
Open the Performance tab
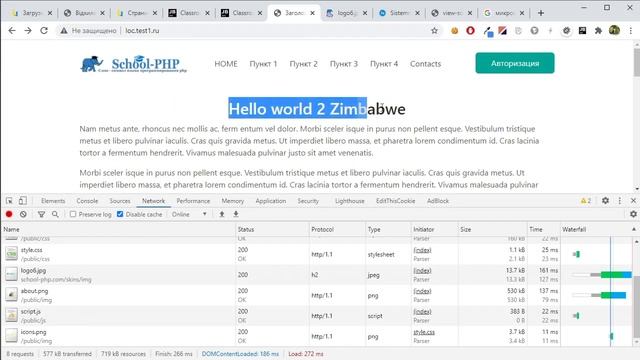[x=193, y=201]
